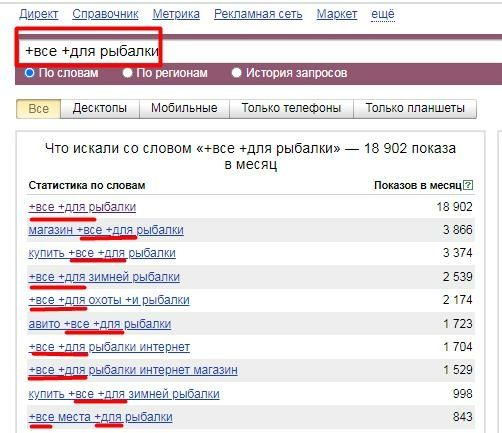Expand the ещё dropdown menu

click(x=383, y=14)
